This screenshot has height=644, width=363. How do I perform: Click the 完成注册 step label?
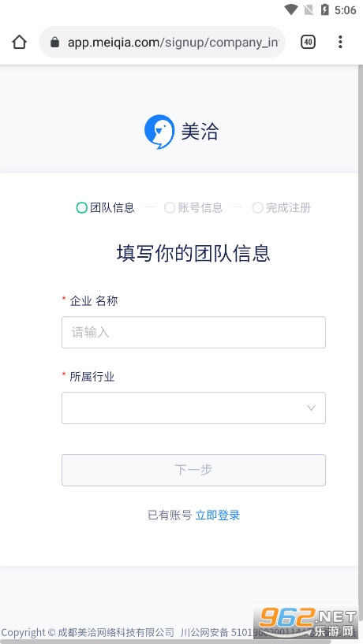(x=288, y=208)
